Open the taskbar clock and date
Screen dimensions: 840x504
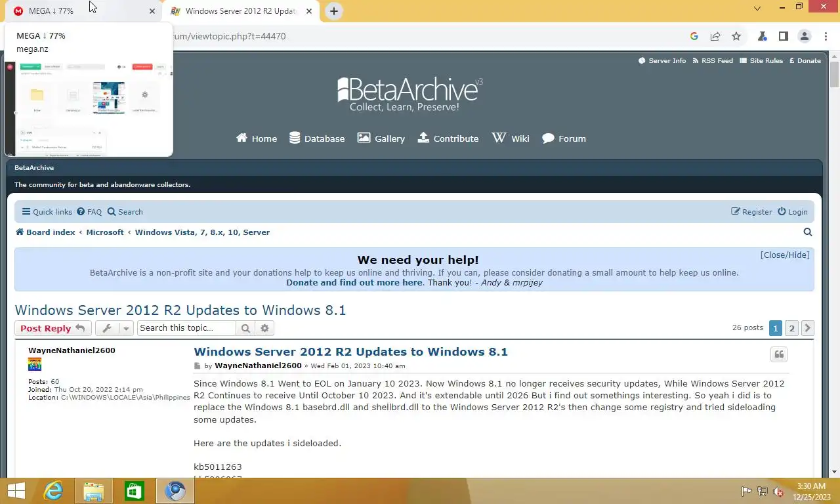[811, 491]
